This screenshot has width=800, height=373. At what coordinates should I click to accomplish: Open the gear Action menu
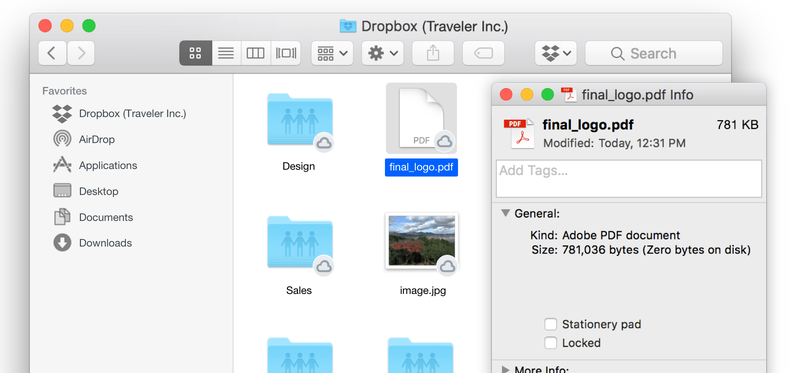[x=383, y=54]
